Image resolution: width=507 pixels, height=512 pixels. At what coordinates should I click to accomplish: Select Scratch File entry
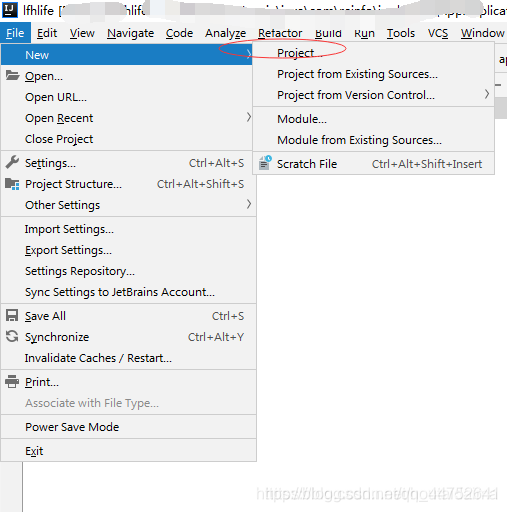pos(373,164)
